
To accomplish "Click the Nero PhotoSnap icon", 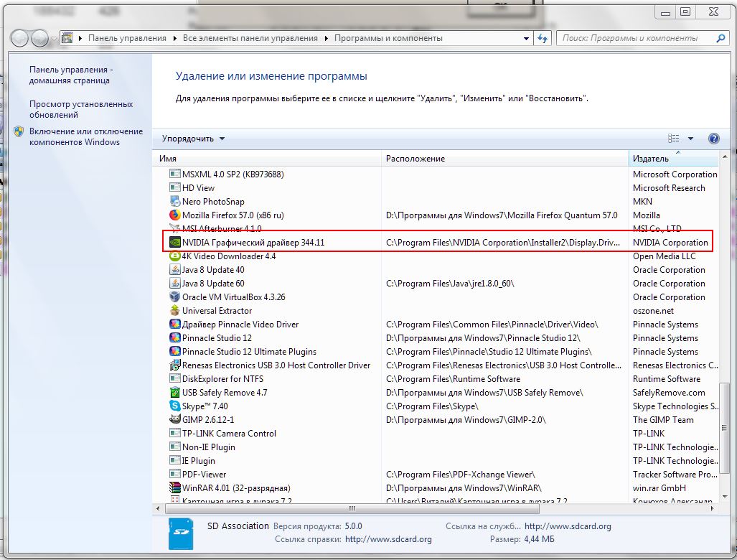I will [175, 201].
